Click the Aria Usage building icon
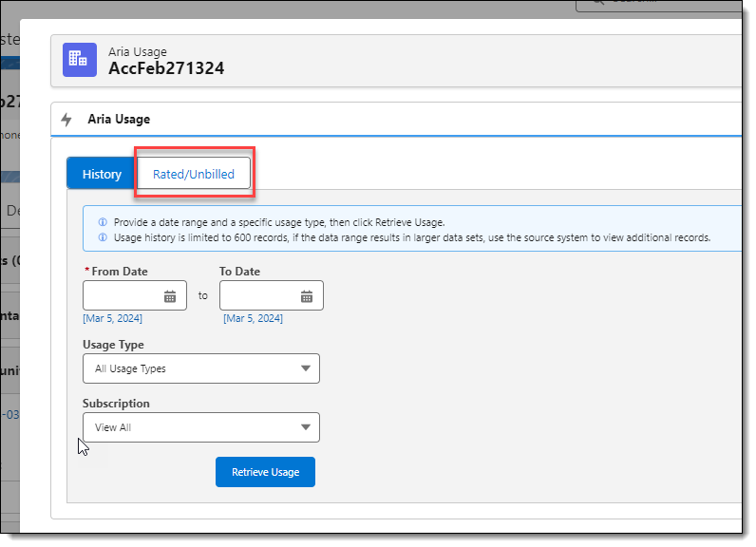 click(80, 60)
